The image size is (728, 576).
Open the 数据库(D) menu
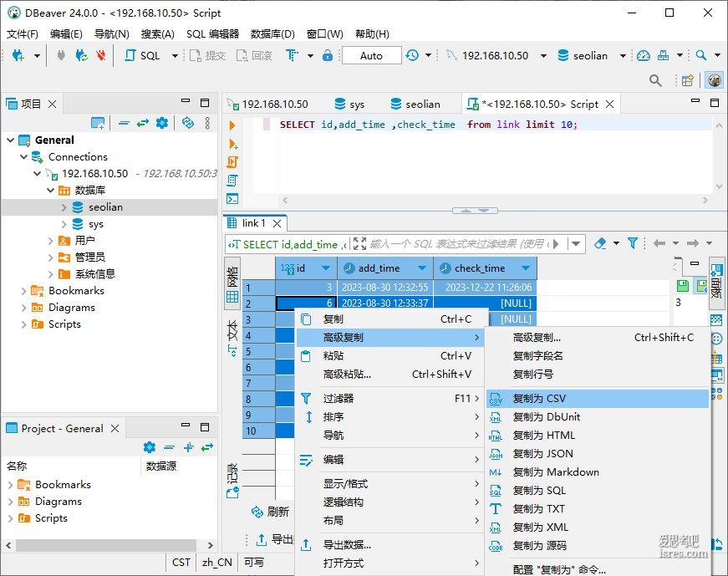coord(272,34)
